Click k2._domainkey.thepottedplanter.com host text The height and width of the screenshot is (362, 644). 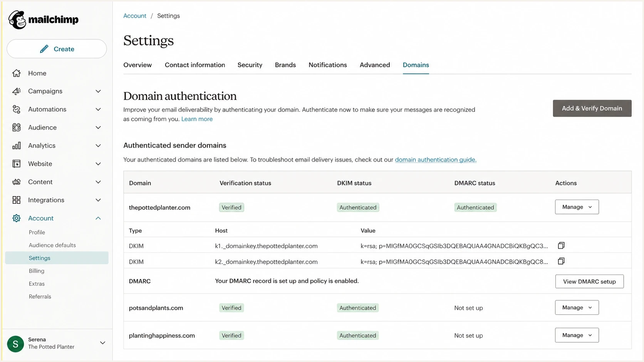(266, 262)
